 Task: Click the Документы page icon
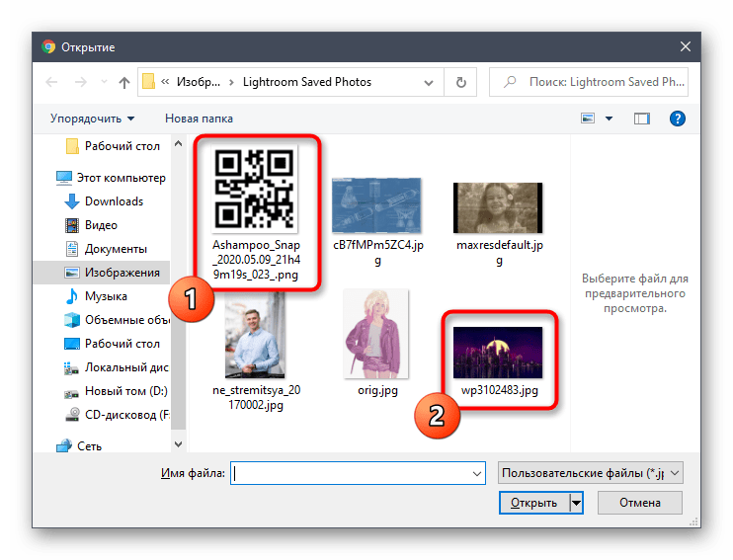tap(72, 249)
